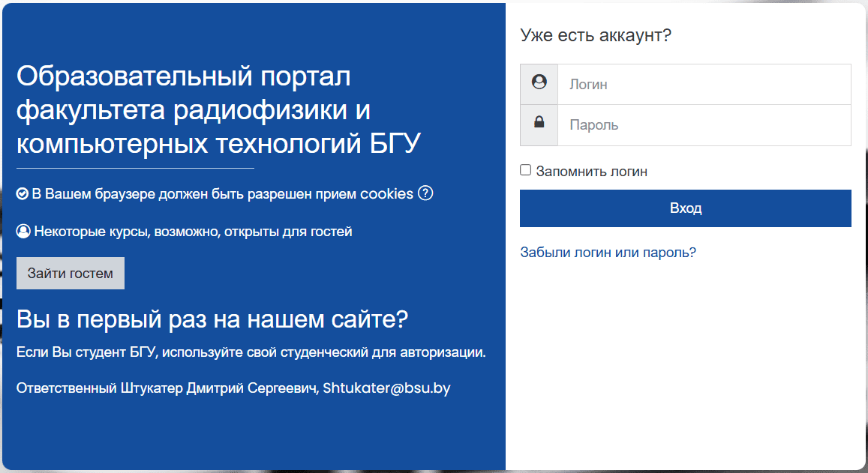
Task: Click the В Вашем браузере cookies notice text
Action: [223, 193]
